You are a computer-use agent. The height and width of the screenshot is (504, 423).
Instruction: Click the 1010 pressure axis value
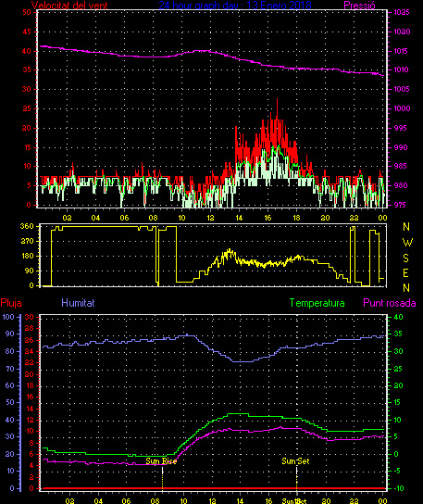point(402,69)
